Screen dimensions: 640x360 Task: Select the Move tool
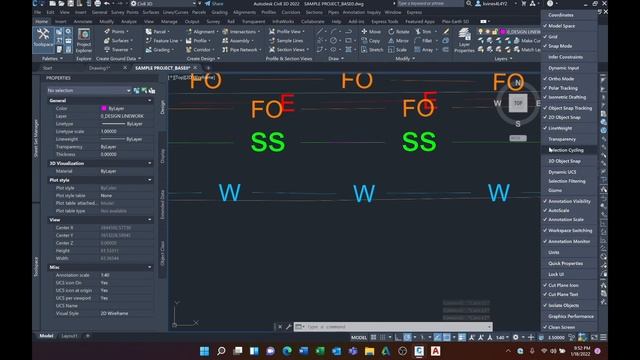371,31
